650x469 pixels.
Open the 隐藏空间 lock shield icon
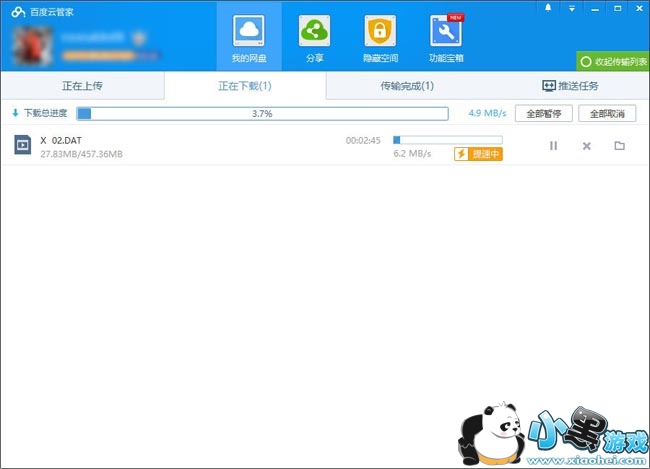coord(380,31)
